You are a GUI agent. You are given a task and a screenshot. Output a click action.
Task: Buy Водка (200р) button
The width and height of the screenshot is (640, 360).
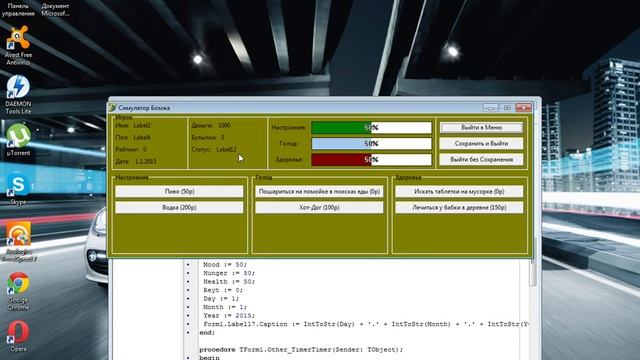pyautogui.click(x=179, y=207)
